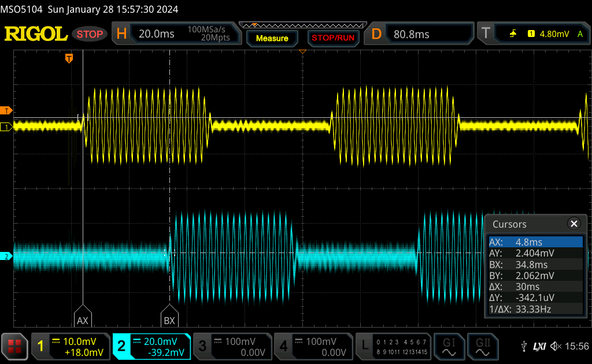592x364 pixels.
Task: Enable channel 3 at 100mV
Action: click(x=232, y=346)
